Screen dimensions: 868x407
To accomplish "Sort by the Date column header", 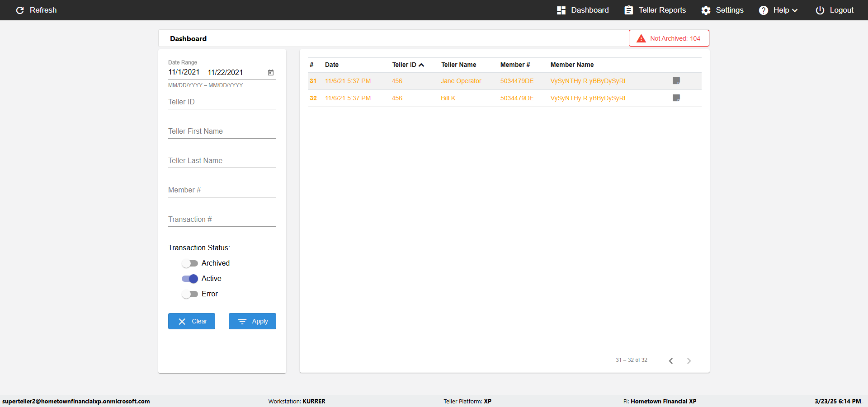I will point(332,65).
